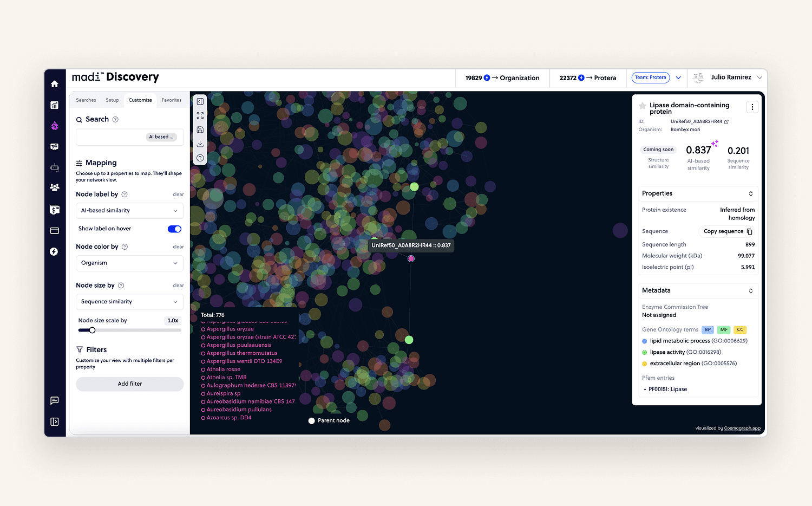Screen dimensions: 812x506
Task: Open the Favorites tab
Action: point(172,100)
